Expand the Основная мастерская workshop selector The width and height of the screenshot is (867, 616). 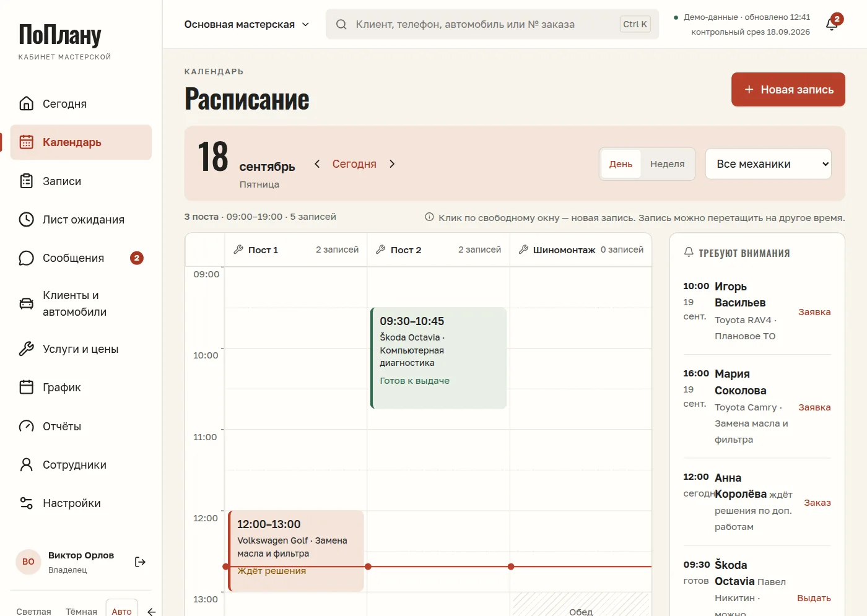pos(246,25)
